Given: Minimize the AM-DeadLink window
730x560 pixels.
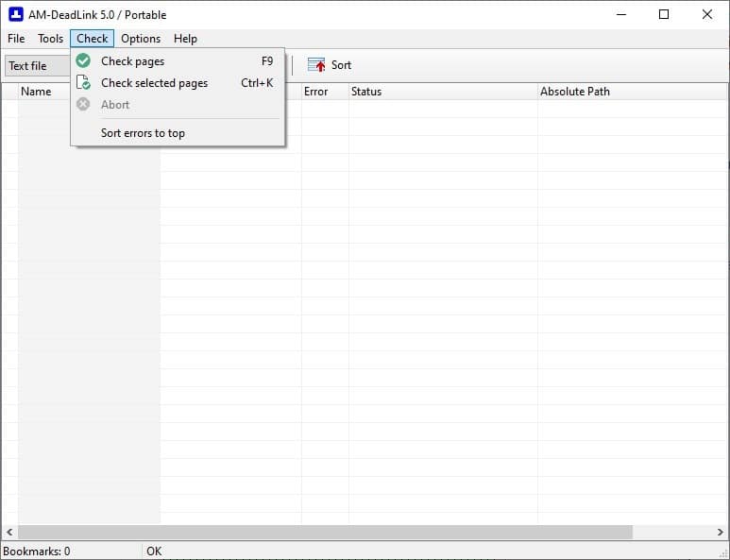Looking at the screenshot, I should (x=621, y=14).
